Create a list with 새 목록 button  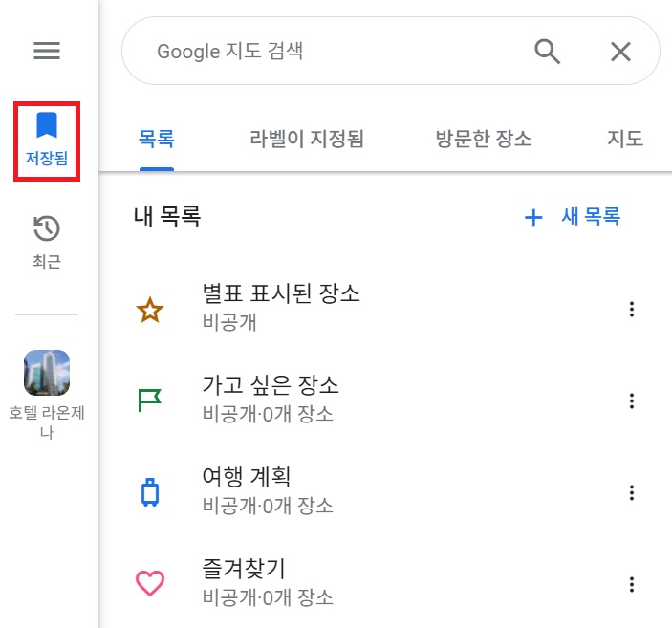(573, 216)
